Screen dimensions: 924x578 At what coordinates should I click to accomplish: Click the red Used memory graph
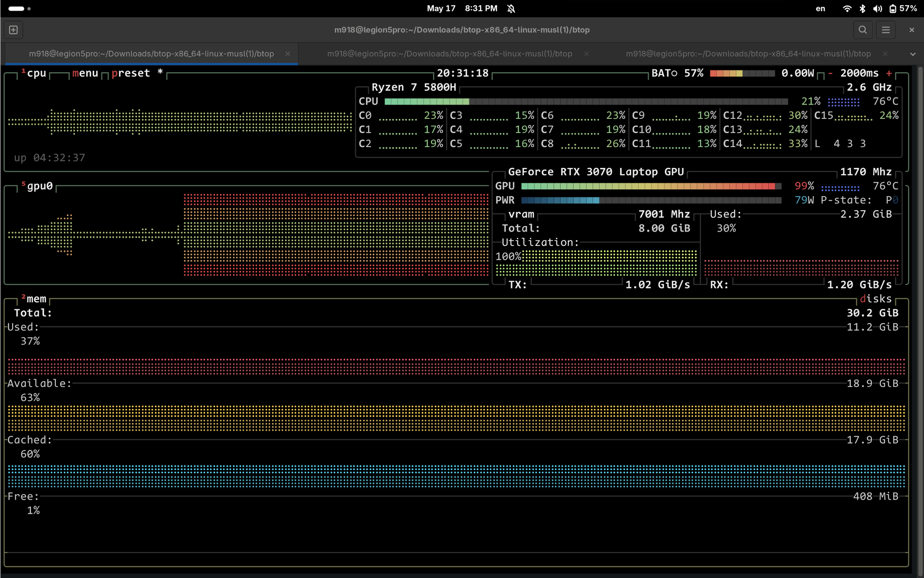point(456,366)
